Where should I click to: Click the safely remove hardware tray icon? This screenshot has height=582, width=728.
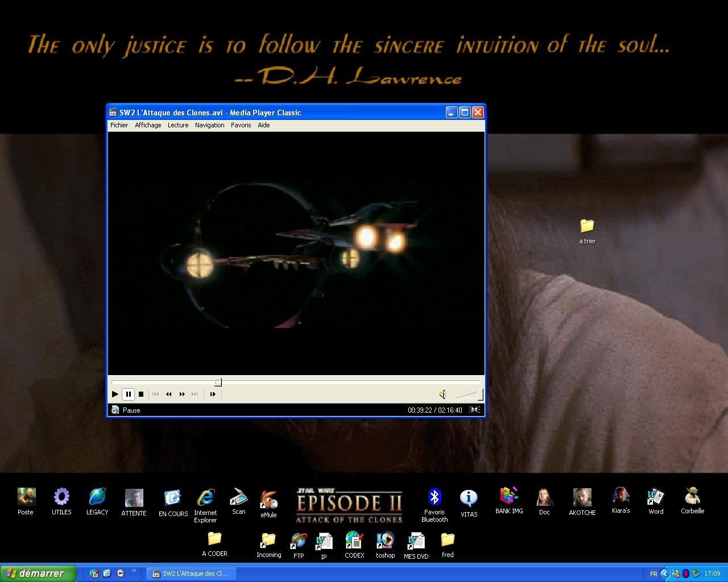[x=694, y=573]
